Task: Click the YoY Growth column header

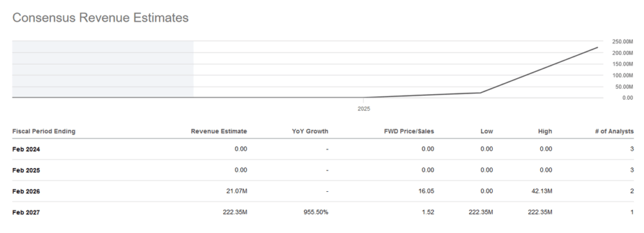Action: pos(310,131)
